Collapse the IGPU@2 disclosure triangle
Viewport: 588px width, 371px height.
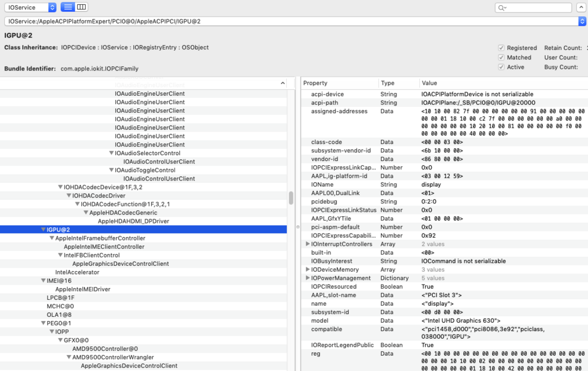pos(42,229)
